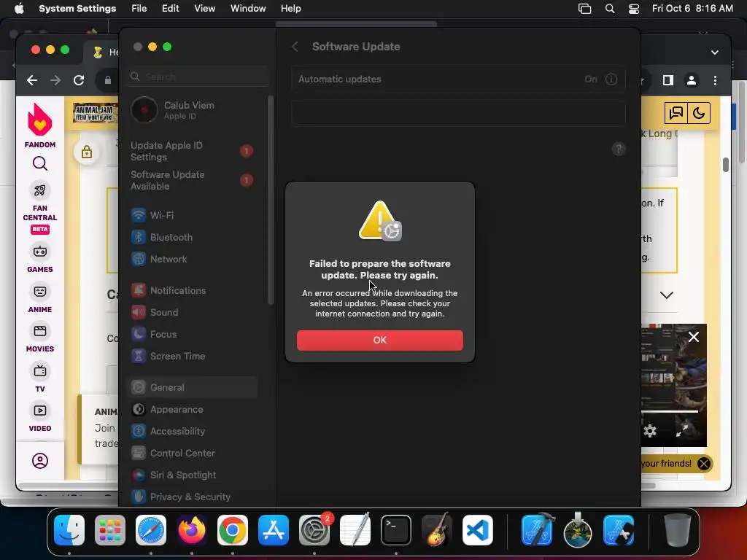Open Bluetooth settings in sidebar

coord(192,237)
